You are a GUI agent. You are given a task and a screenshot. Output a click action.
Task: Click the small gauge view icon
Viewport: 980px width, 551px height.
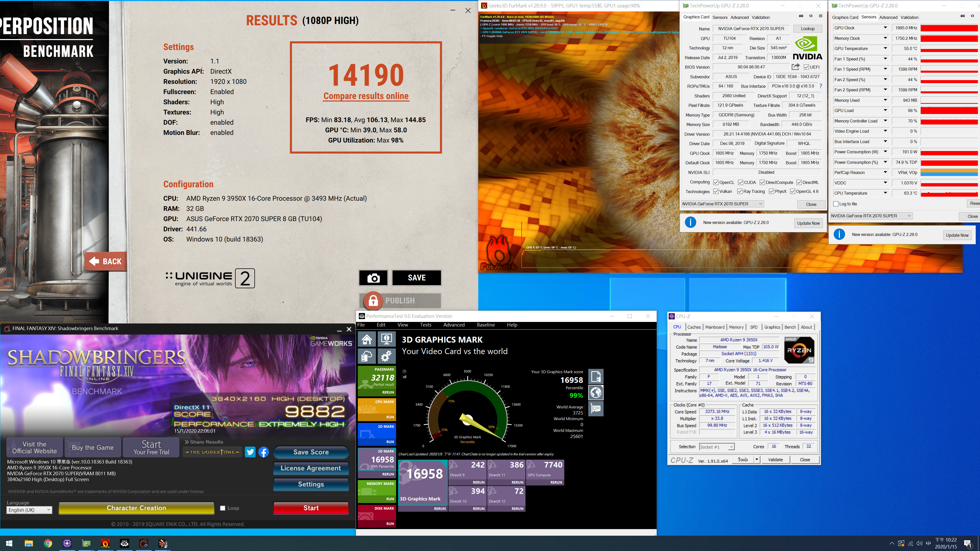pyautogui.click(x=405, y=371)
